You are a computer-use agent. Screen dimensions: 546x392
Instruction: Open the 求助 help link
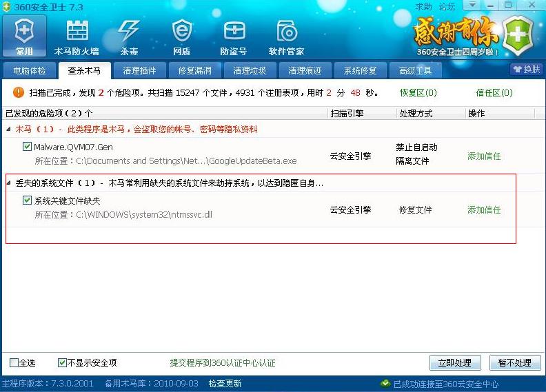pos(423,7)
